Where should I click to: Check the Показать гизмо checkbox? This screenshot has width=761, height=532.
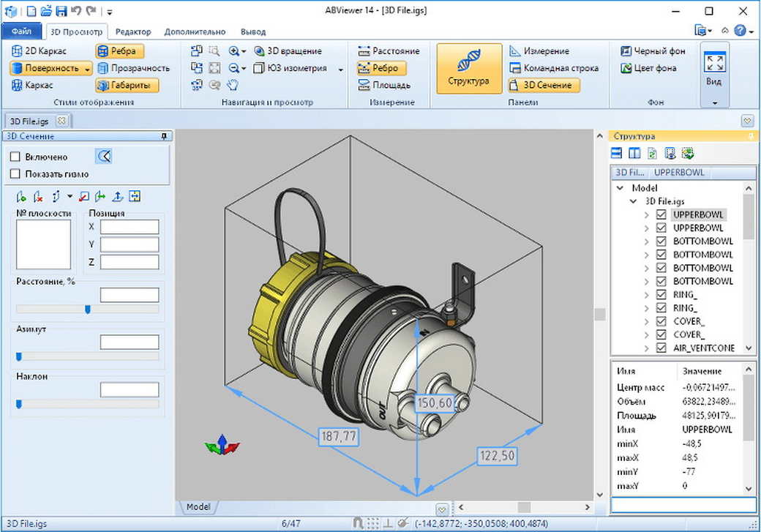(x=15, y=173)
